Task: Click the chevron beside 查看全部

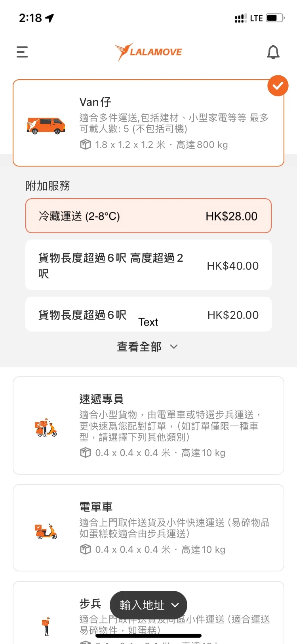Action: point(174,347)
